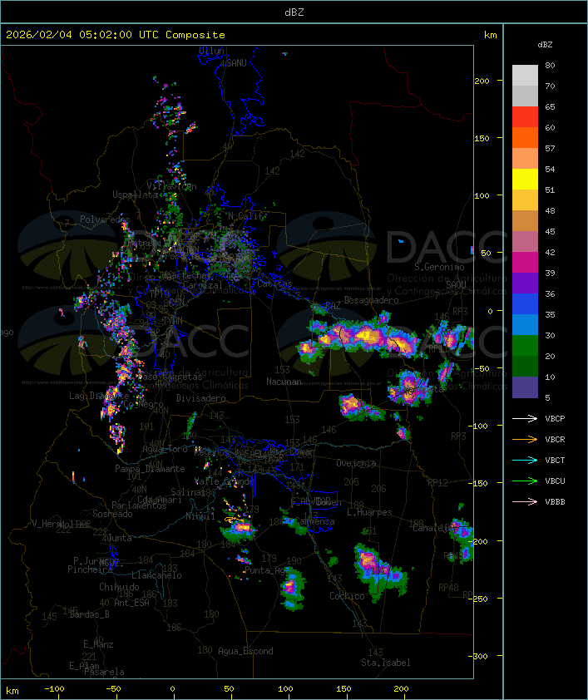Viewport: 588px width, 700px height.
Task: Click the '80' value on dBZ scale
Action: [x=550, y=65]
